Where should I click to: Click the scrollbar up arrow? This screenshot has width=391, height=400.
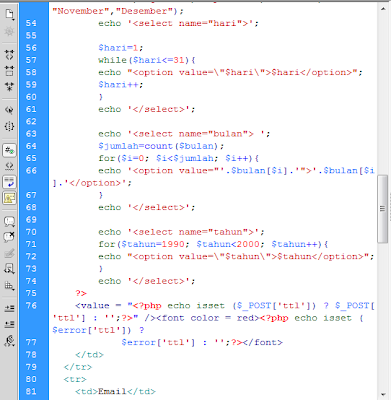coord(383,9)
